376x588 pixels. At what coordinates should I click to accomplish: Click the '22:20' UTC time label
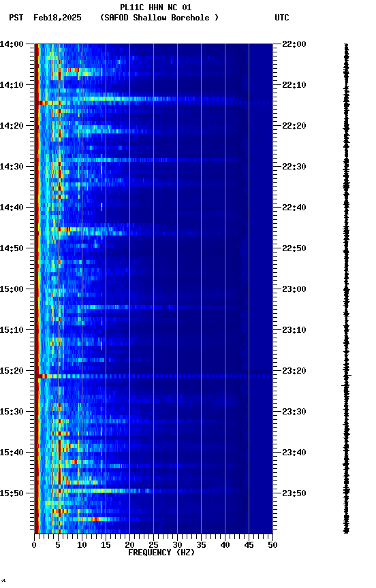[294, 126]
